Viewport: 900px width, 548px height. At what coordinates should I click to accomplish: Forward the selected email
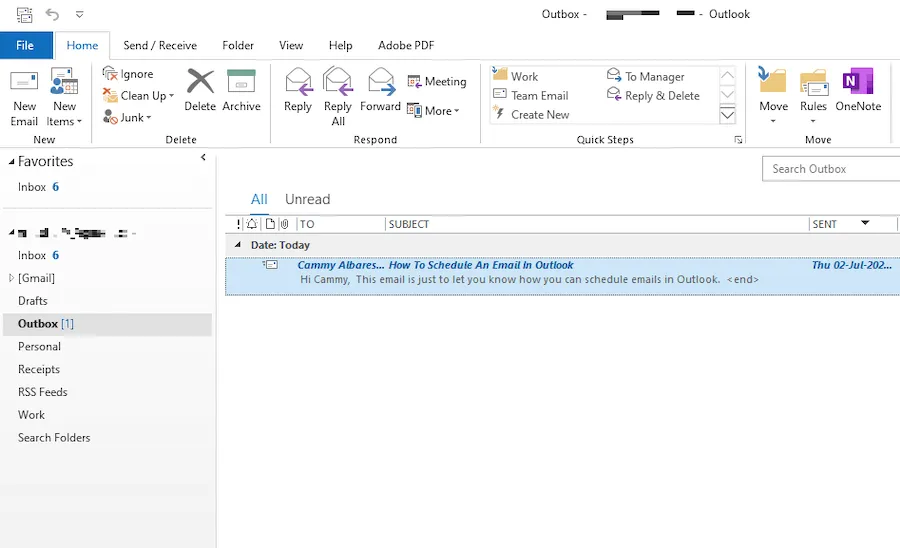[380, 90]
